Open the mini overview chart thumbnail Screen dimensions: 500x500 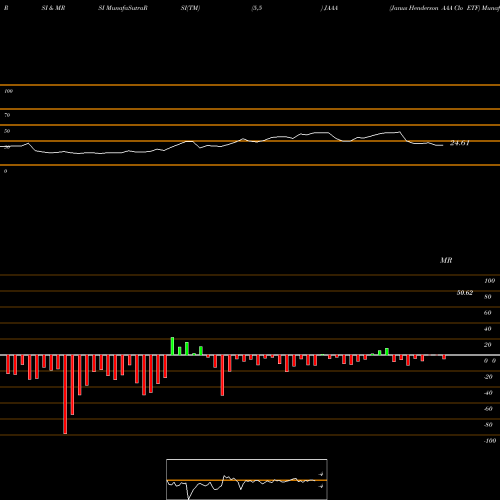point(247,479)
